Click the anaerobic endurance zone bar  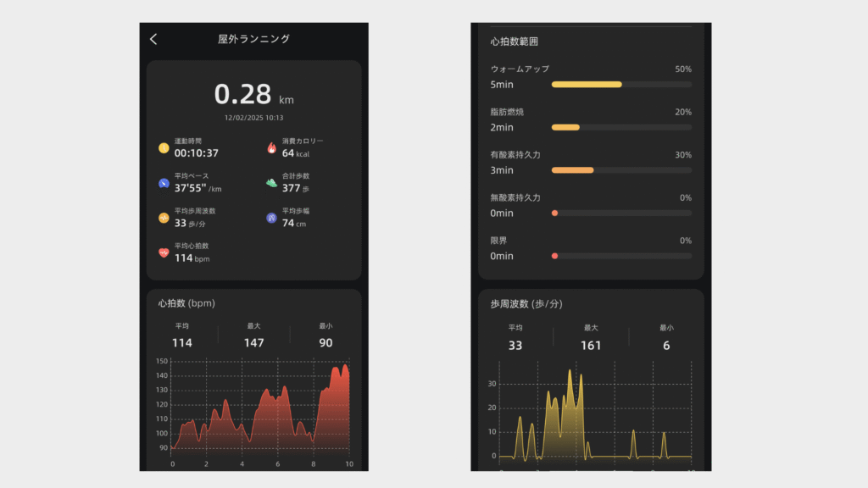click(621, 213)
